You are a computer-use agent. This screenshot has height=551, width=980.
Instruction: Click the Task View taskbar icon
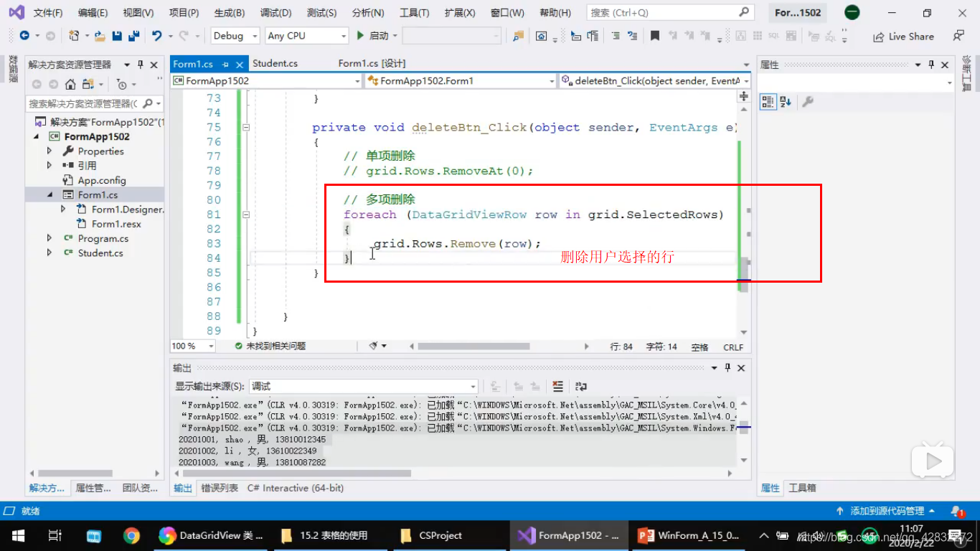click(55, 535)
